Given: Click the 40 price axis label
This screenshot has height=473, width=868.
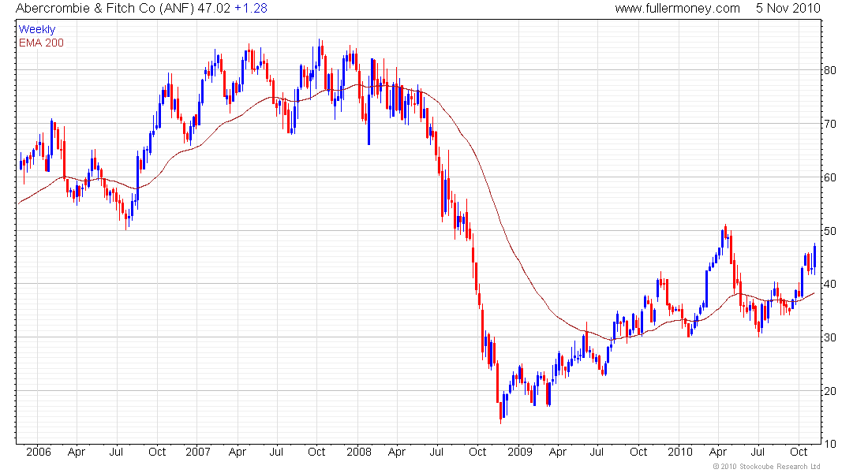Looking at the screenshot, I should [x=830, y=284].
